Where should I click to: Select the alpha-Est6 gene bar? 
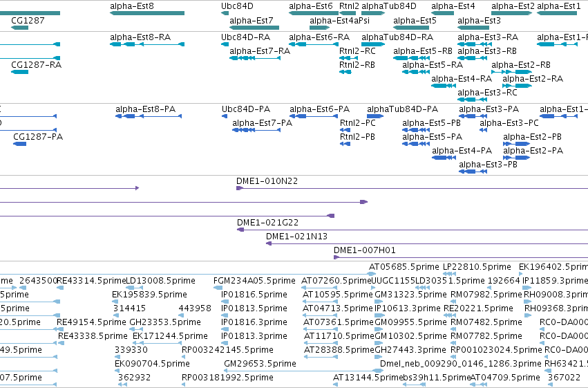click(x=314, y=13)
